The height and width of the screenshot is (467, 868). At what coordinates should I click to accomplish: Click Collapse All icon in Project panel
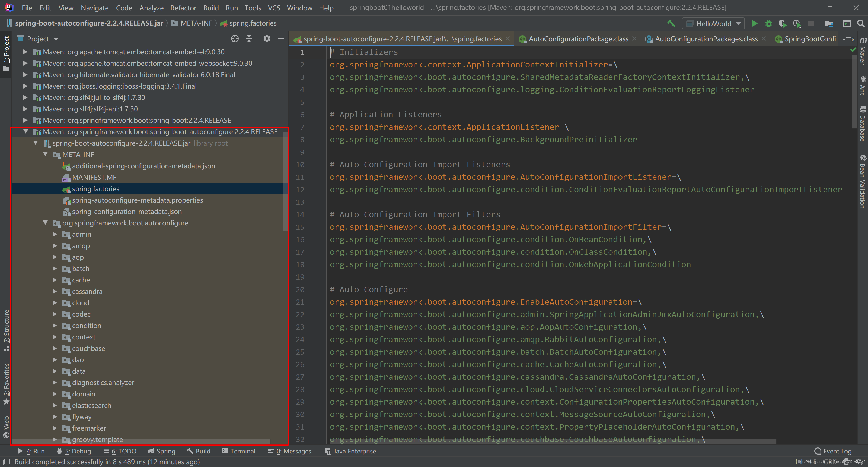(x=249, y=39)
